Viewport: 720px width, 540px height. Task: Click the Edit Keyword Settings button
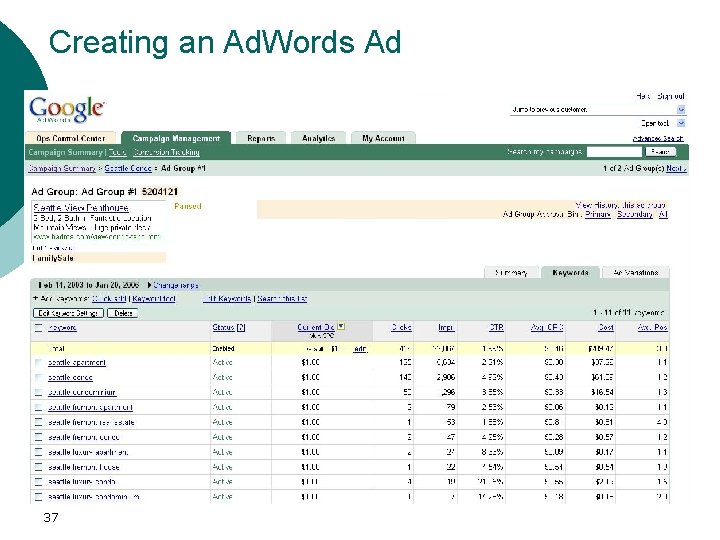point(68,313)
